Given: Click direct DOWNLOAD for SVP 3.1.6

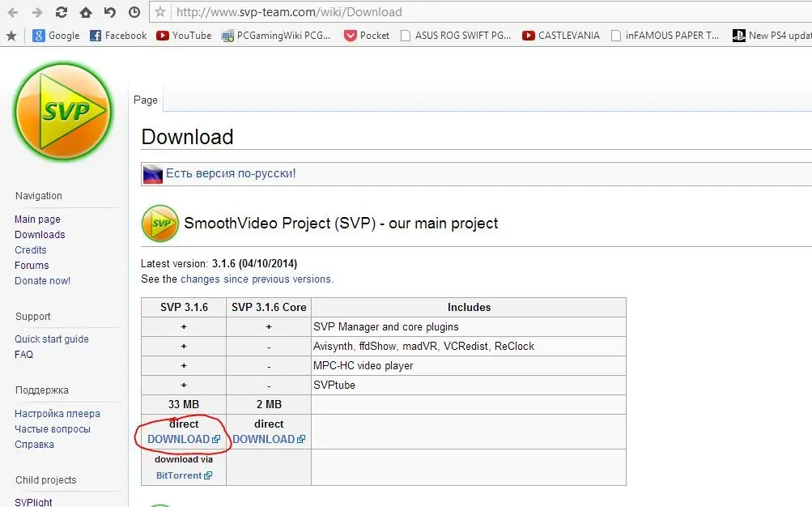Looking at the screenshot, I should point(183,439).
